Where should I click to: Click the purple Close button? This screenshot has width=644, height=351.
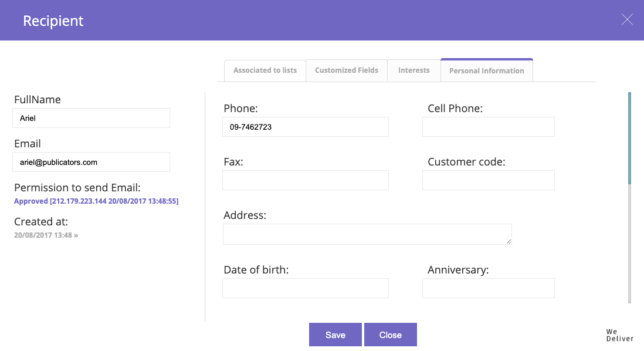click(390, 335)
